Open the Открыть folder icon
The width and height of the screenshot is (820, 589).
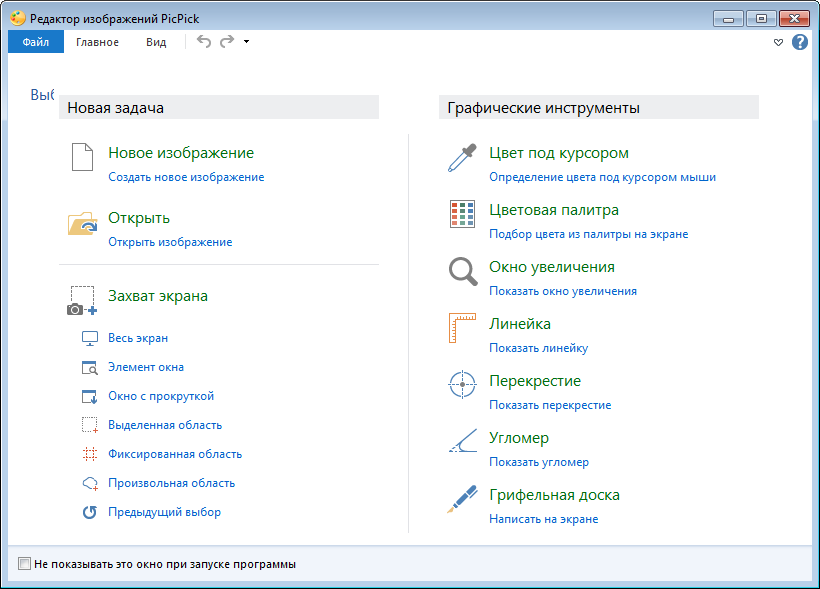pyautogui.click(x=82, y=222)
